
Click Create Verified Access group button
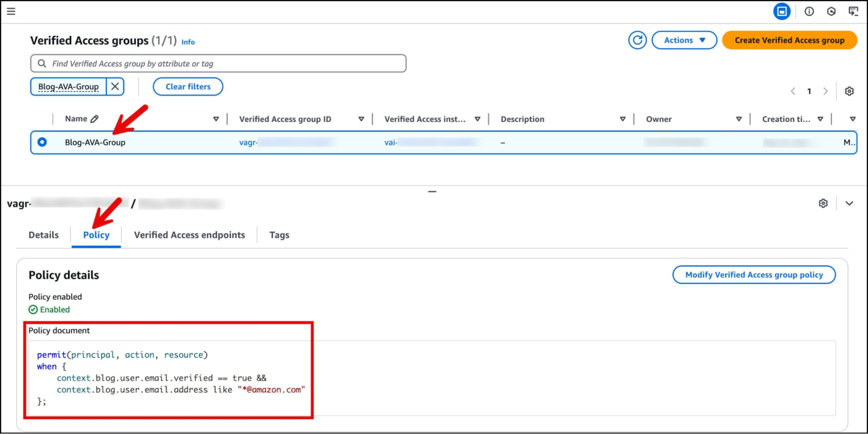click(x=789, y=40)
